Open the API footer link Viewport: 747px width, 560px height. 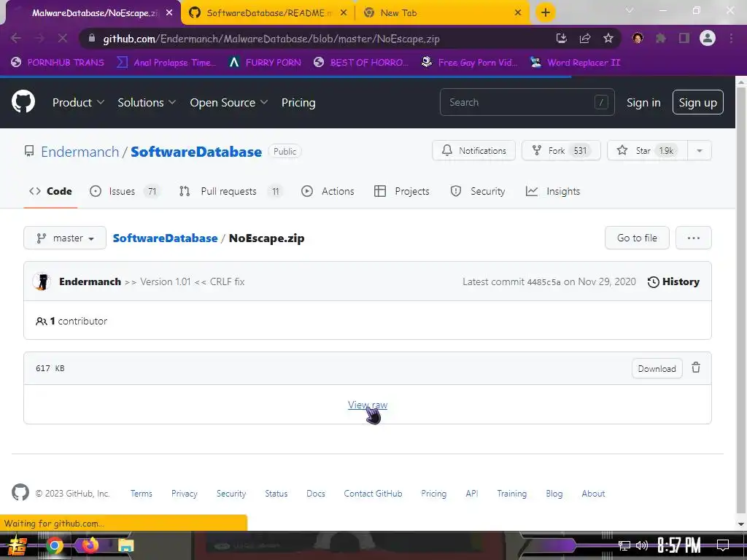click(472, 494)
